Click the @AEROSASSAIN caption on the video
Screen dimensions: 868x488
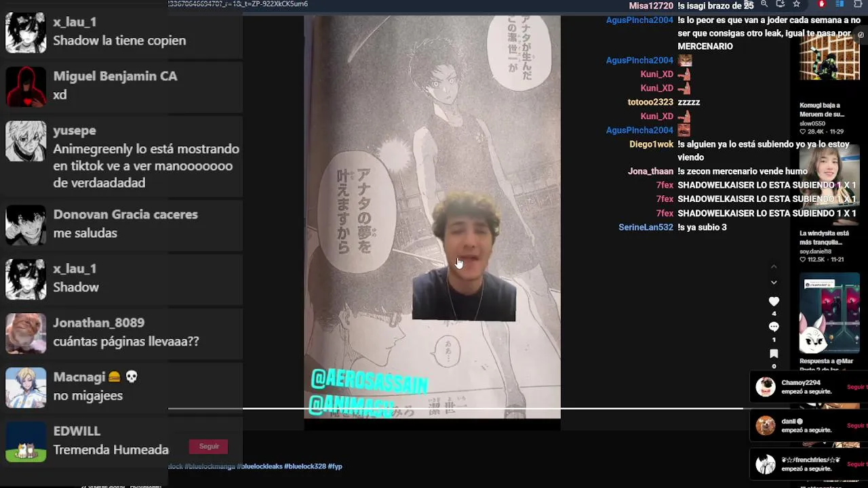click(369, 383)
